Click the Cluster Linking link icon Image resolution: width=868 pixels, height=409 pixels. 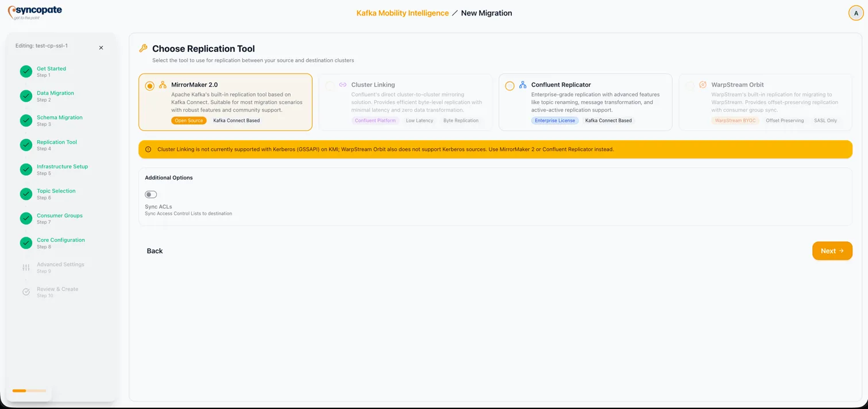pyautogui.click(x=343, y=84)
